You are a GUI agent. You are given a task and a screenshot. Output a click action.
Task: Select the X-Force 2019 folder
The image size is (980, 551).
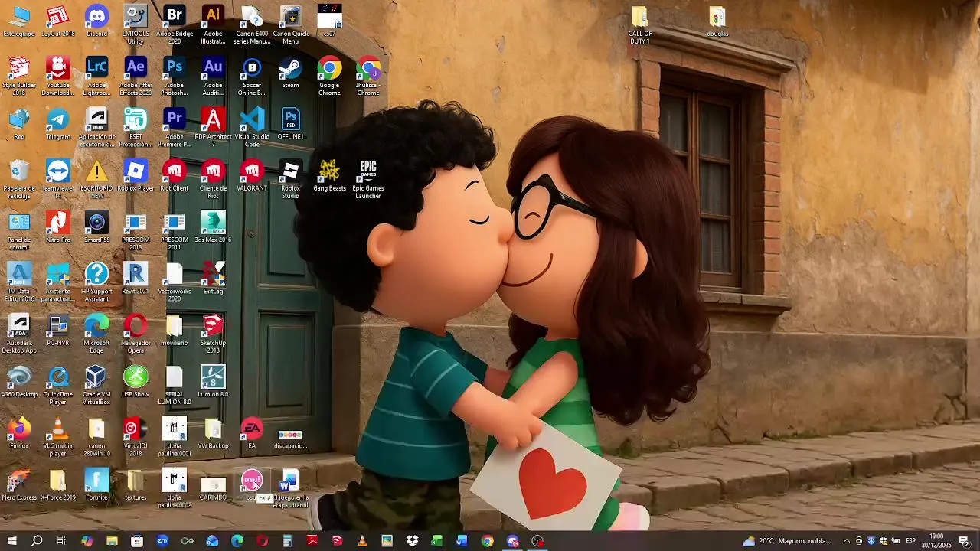[58, 484]
